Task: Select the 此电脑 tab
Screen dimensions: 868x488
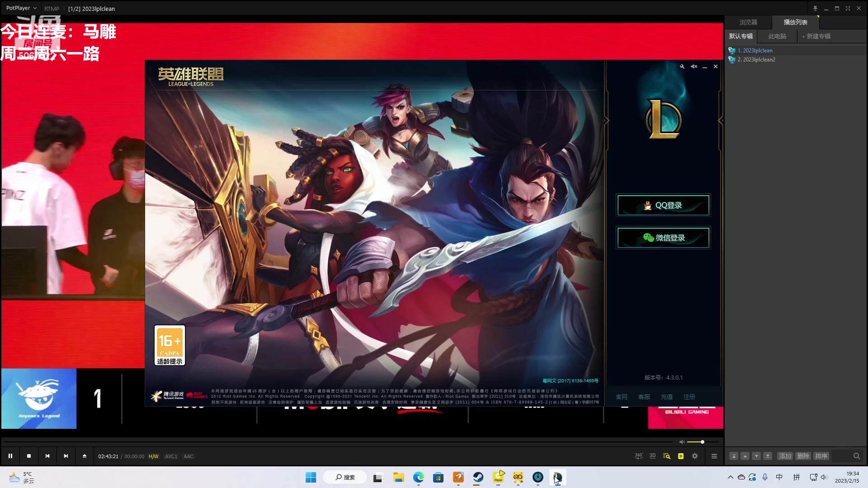Action: 777,36
